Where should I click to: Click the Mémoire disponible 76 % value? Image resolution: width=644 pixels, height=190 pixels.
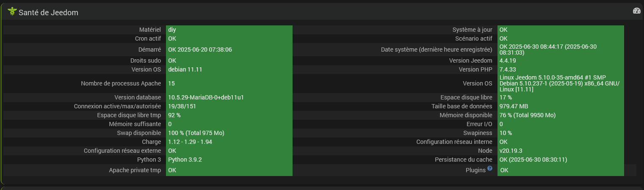click(x=527, y=115)
